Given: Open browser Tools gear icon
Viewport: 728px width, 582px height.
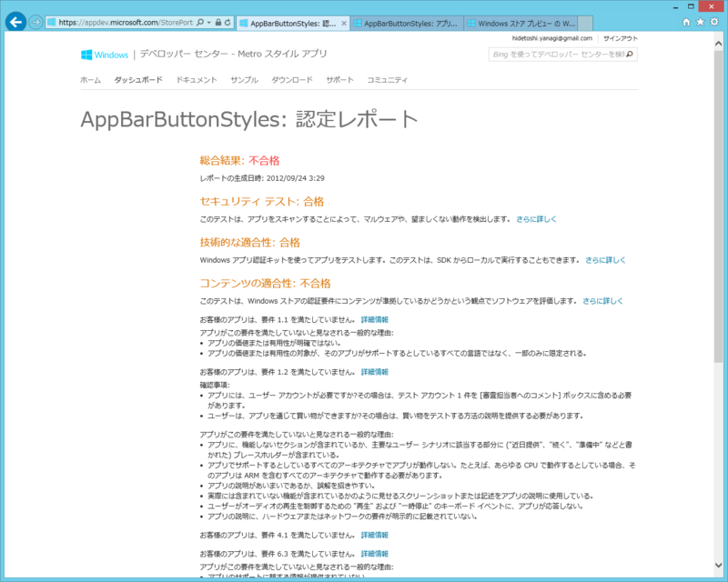Looking at the screenshot, I should 714,22.
